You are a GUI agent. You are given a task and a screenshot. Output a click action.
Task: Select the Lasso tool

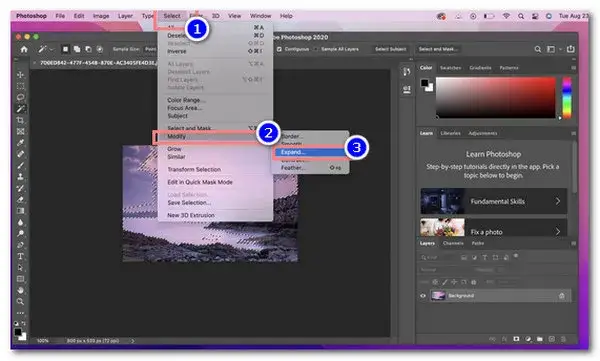(x=20, y=97)
